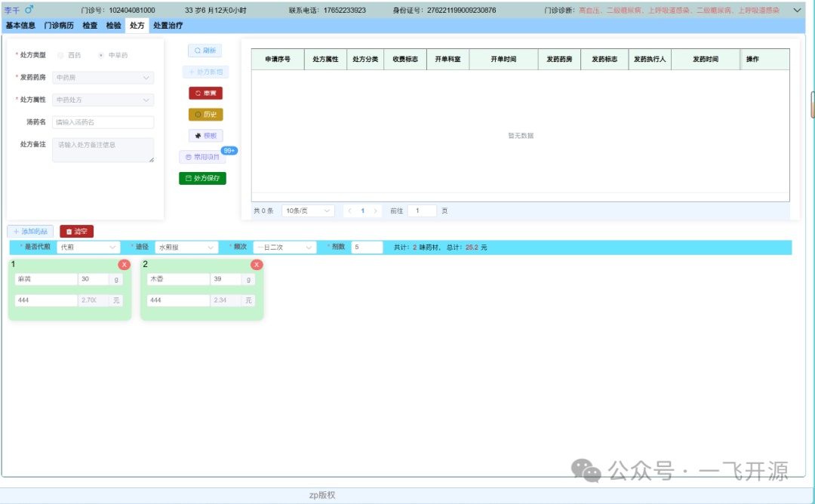Remove herb card 2 木香 with X

coord(257,264)
